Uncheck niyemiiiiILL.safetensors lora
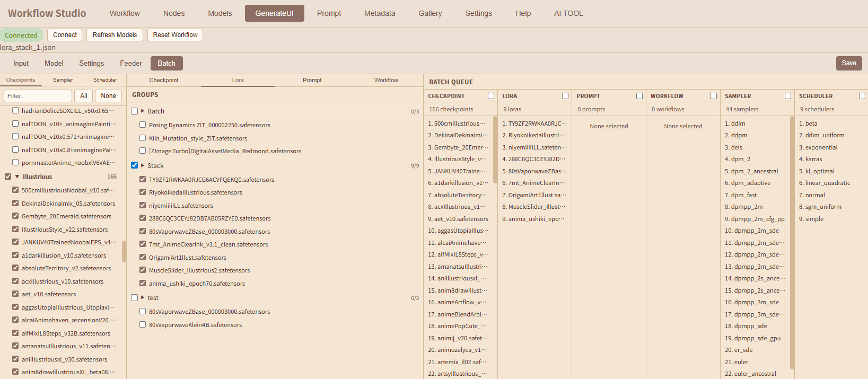This screenshot has width=868, height=379. click(x=143, y=205)
